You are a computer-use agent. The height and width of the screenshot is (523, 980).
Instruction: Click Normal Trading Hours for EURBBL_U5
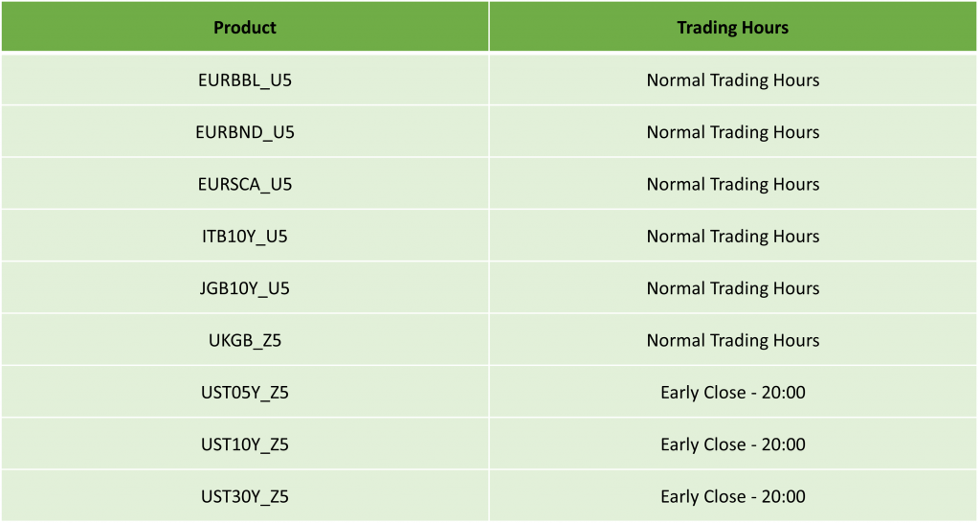click(733, 80)
